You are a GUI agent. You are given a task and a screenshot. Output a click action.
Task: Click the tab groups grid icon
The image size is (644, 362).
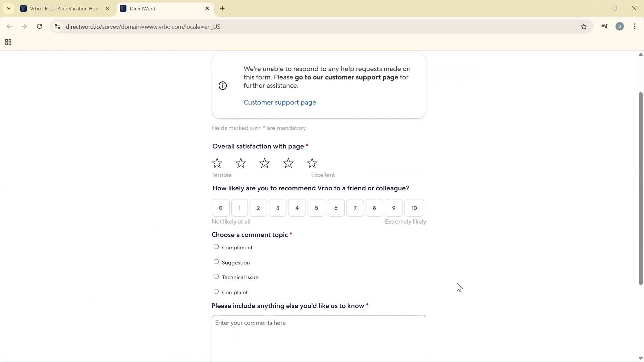tap(8, 42)
